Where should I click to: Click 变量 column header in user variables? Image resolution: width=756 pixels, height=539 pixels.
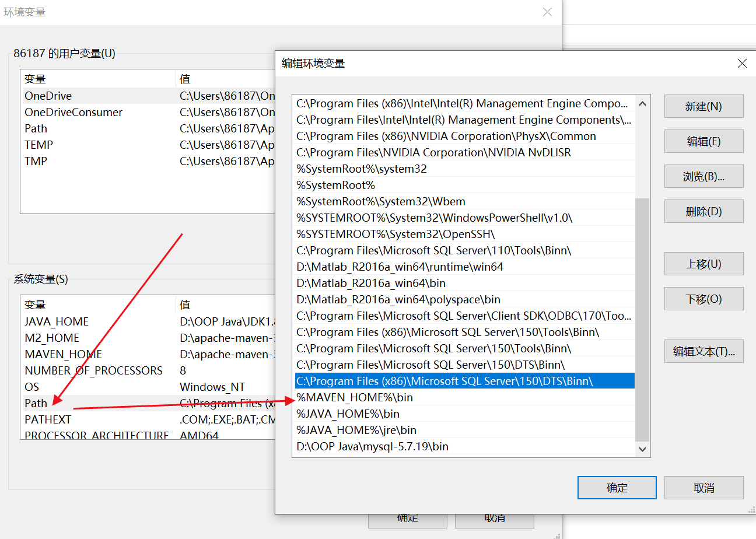98,79
